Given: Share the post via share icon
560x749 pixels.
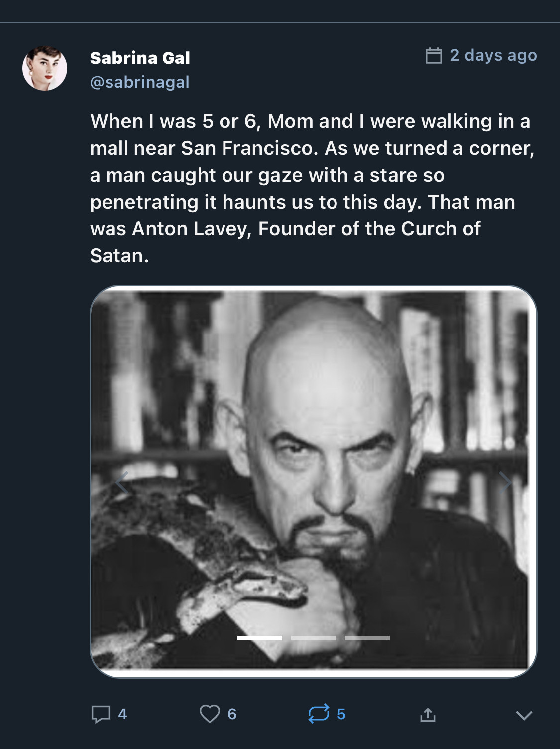Looking at the screenshot, I should [428, 715].
